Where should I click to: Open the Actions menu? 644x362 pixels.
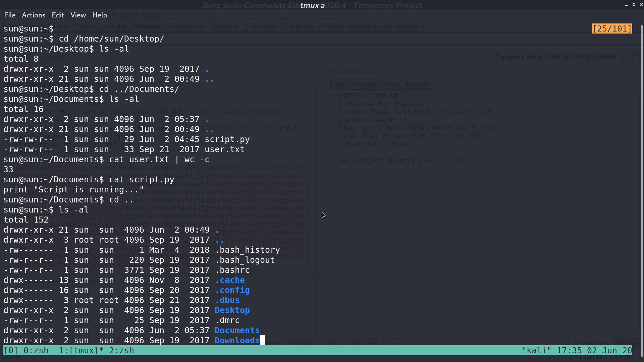[x=34, y=15]
